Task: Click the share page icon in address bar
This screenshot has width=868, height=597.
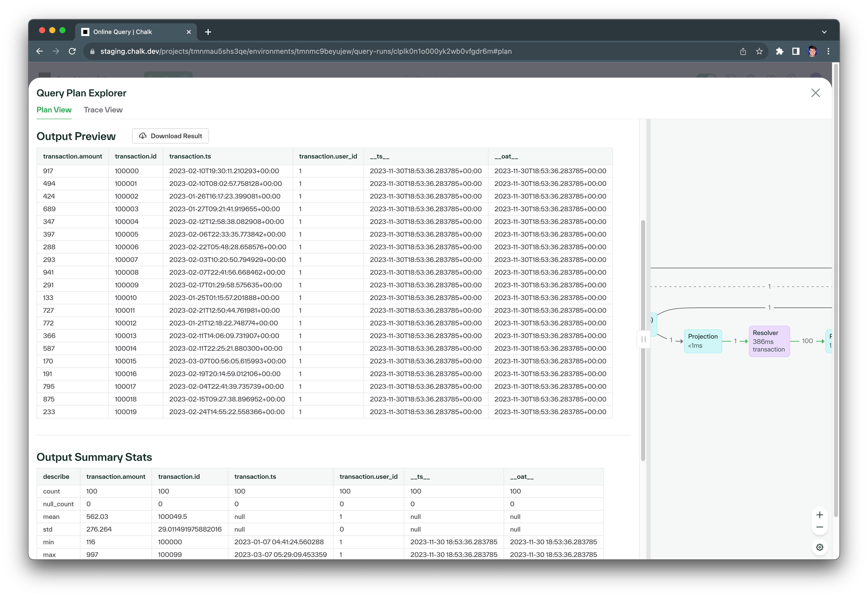Action: pyautogui.click(x=743, y=51)
